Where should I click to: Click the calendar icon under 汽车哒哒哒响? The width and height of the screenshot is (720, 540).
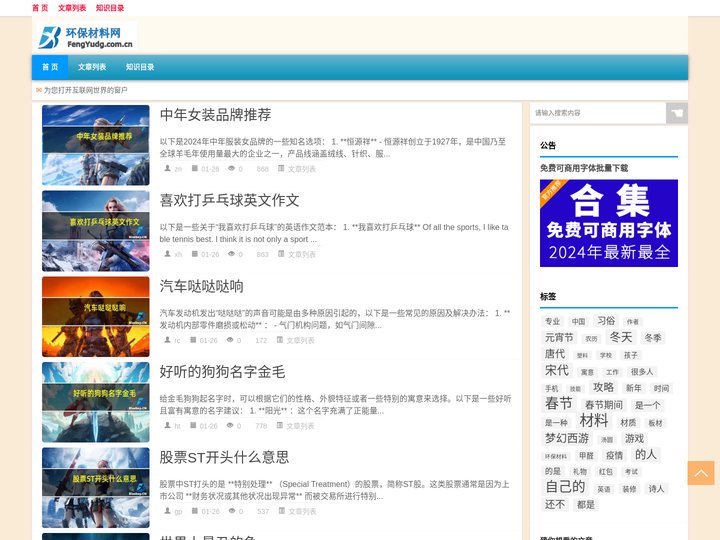click(193, 340)
